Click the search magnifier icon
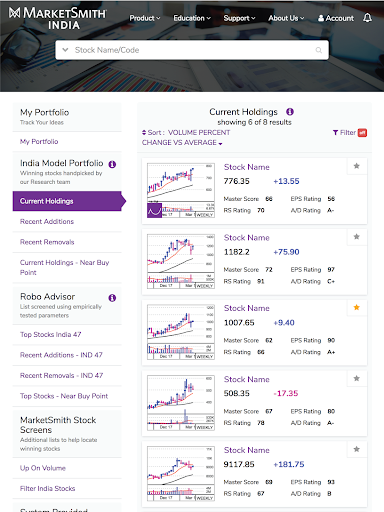384x512 pixels. tap(319, 50)
